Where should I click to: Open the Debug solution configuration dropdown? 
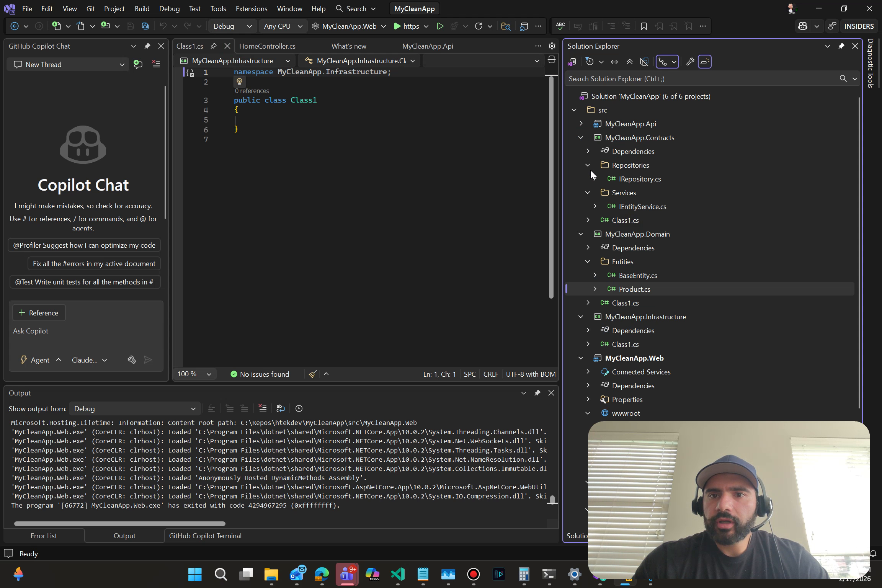point(232,26)
